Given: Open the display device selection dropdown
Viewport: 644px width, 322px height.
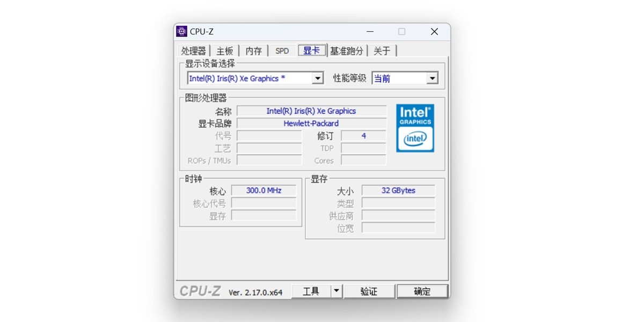Looking at the screenshot, I should click(318, 78).
